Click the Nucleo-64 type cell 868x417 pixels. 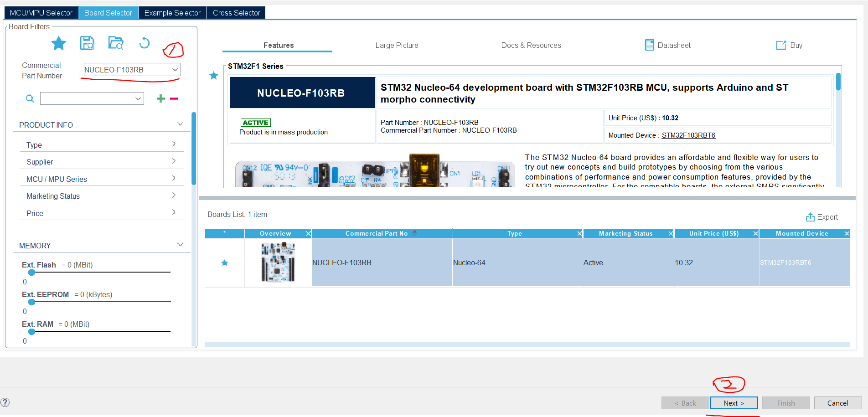517,263
